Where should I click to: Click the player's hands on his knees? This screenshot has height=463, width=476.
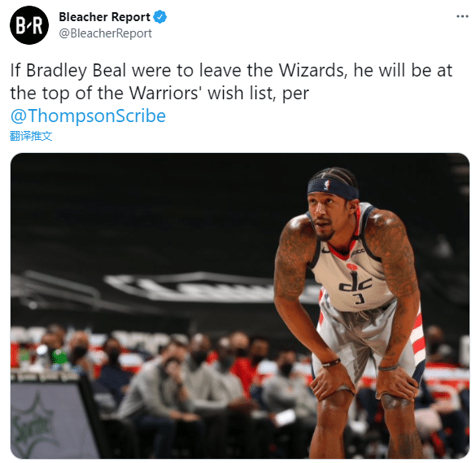coord(363,384)
